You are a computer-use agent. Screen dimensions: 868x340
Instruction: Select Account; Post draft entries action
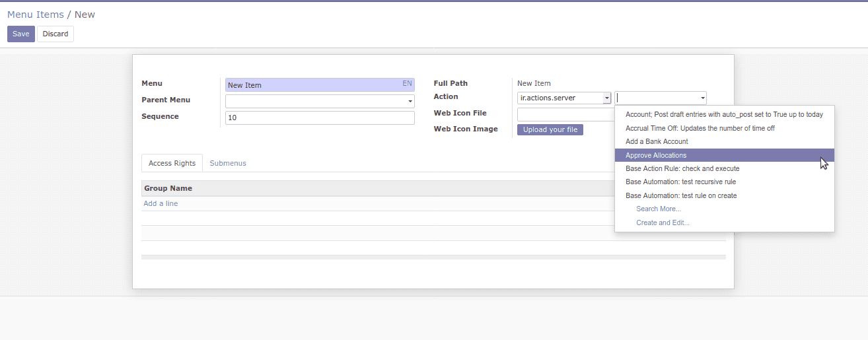[725, 114]
